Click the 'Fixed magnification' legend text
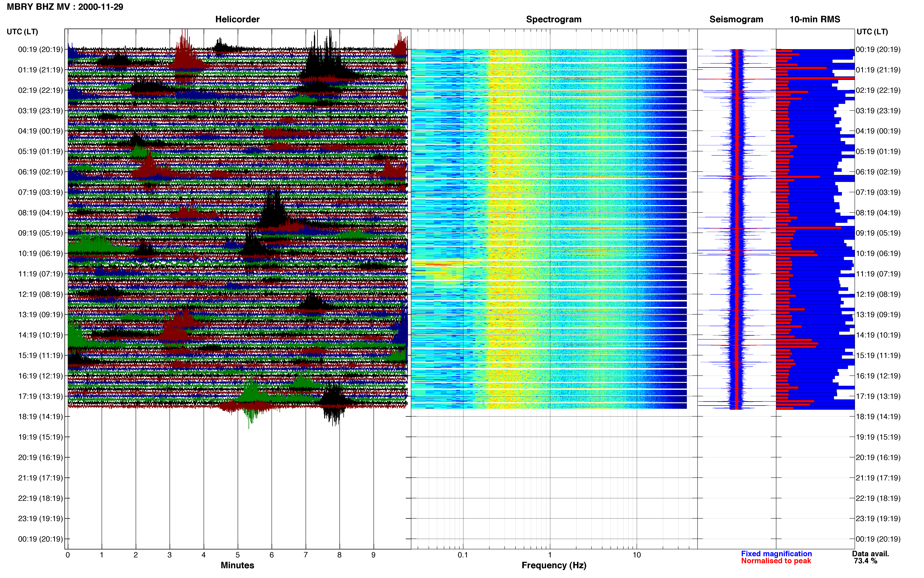This screenshot has width=924, height=578. 777,554
